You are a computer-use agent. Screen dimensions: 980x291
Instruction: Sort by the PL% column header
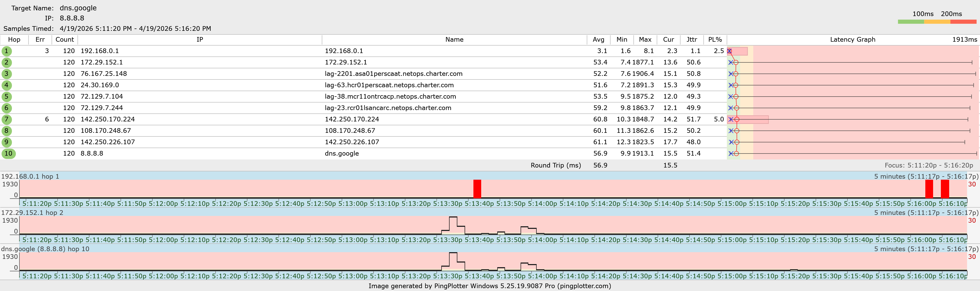click(715, 40)
